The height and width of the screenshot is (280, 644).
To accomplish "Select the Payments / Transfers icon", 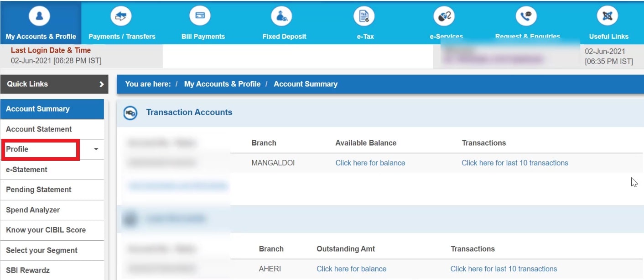I will point(120,15).
